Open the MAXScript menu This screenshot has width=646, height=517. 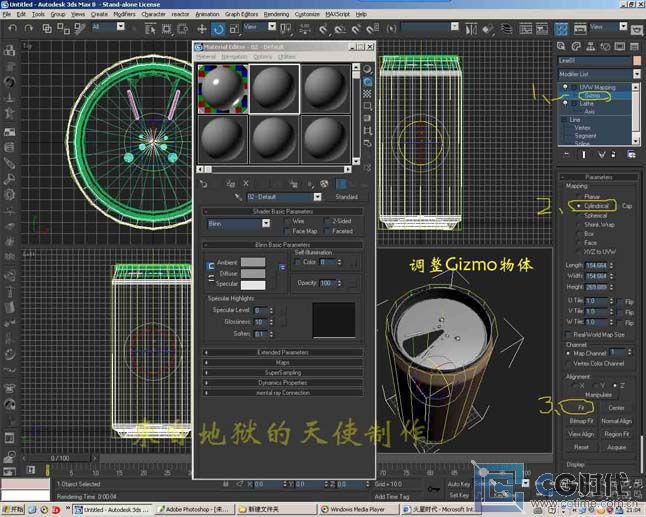337,14
